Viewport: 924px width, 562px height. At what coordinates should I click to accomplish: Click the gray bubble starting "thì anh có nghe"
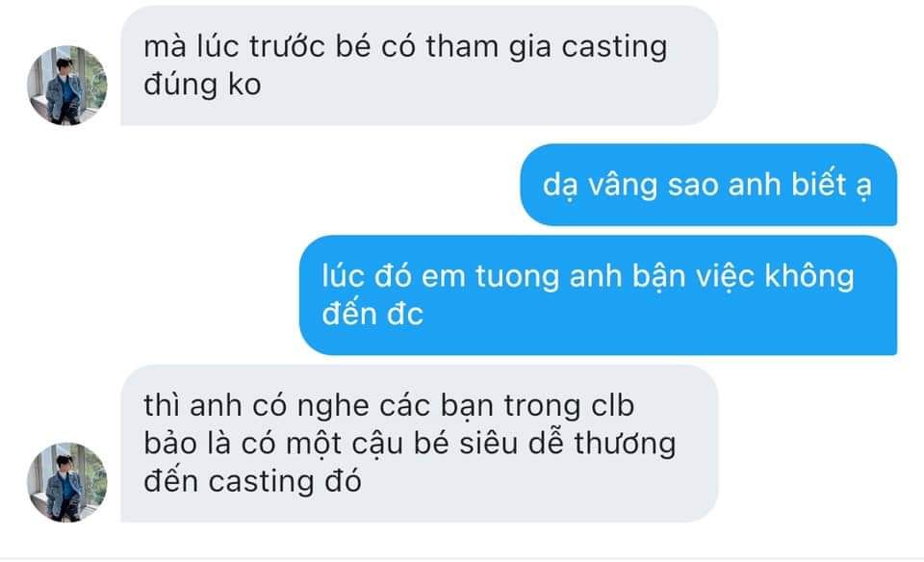pos(419,444)
